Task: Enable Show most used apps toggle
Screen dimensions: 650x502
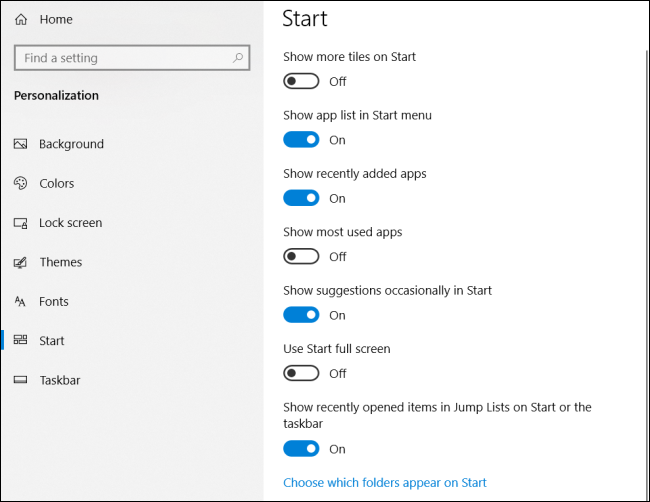Action: click(301, 257)
